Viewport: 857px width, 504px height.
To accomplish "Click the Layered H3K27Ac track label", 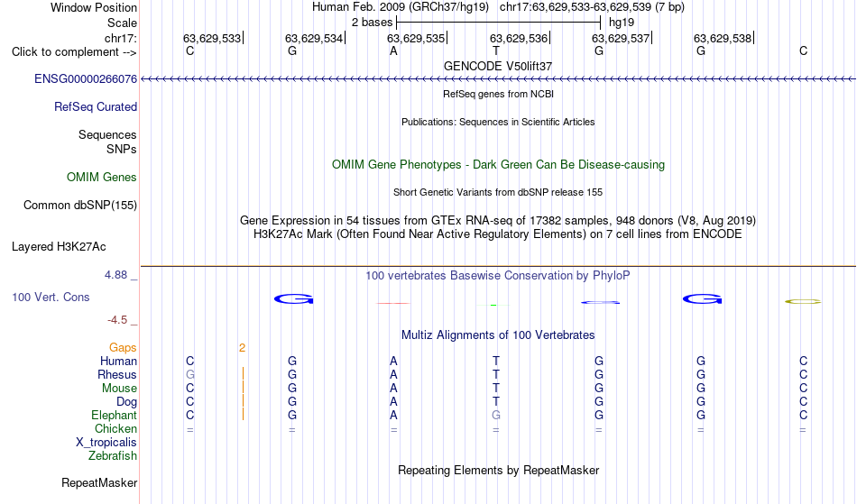I will click(x=59, y=246).
